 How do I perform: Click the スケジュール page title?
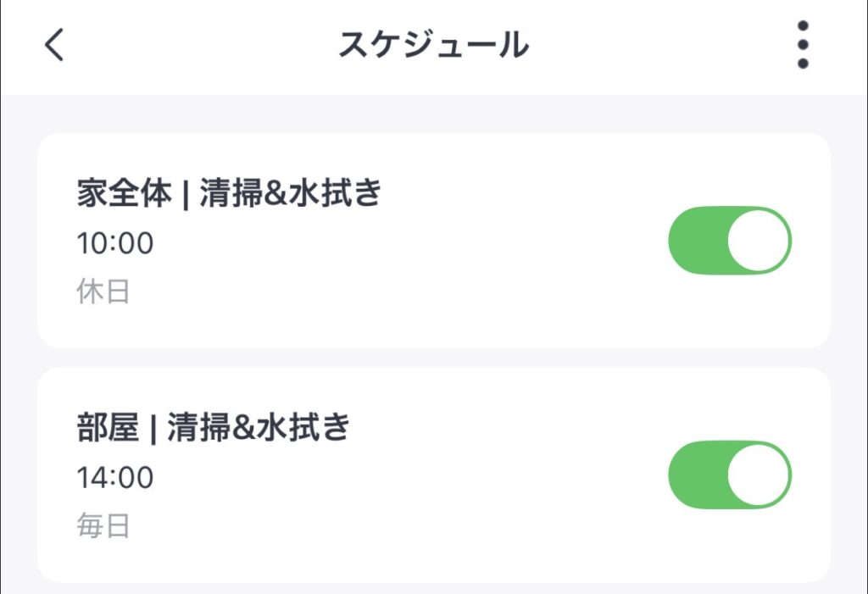[433, 45]
